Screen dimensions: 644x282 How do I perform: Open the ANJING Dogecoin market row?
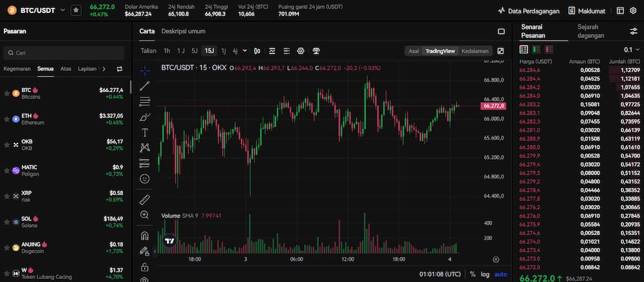click(x=65, y=247)
